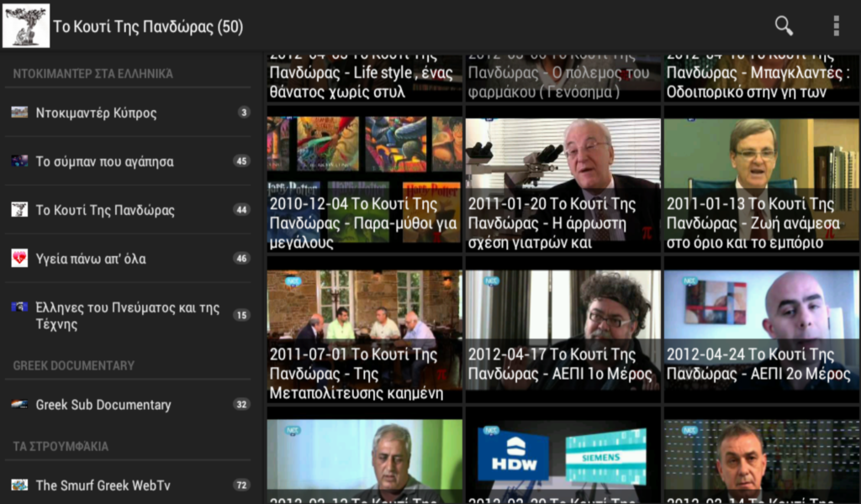
Task: Click the ΝΤΟΚΙΜΑΝΤΕΡ ΣΤΑ ΕΛΛΗΝΙΚΑ section header
Action: tap(92, 73)
